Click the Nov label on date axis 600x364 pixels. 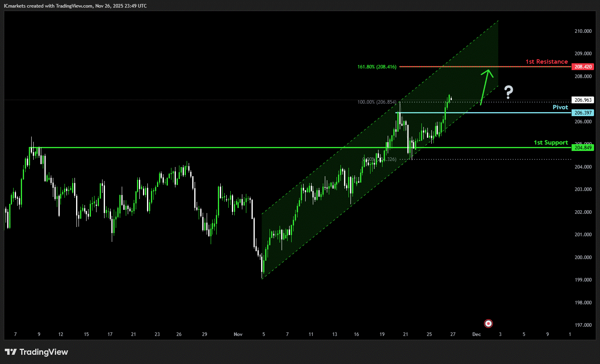point(238,334)
